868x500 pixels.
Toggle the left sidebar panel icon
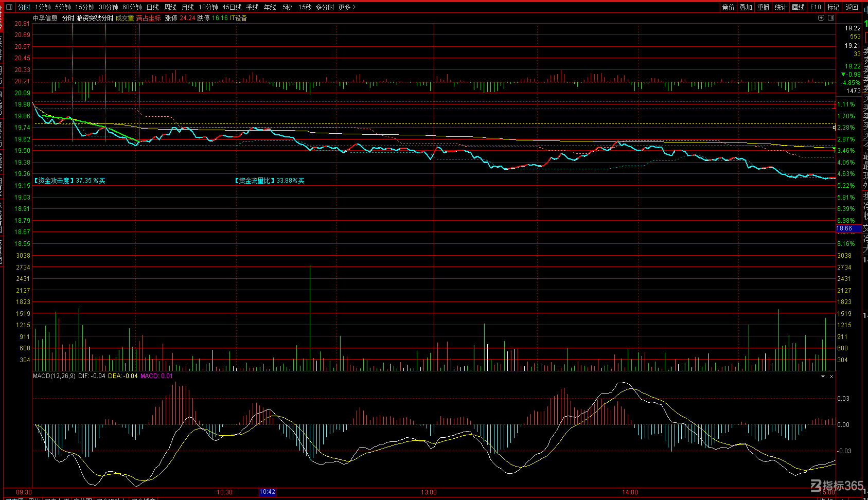[10, 7]
